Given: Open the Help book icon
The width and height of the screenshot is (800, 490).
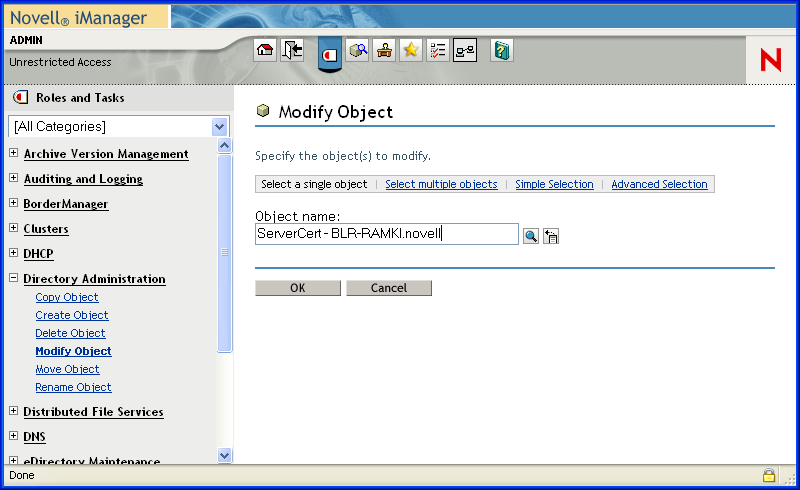Looking at the screenshot, I should (502, 50).
